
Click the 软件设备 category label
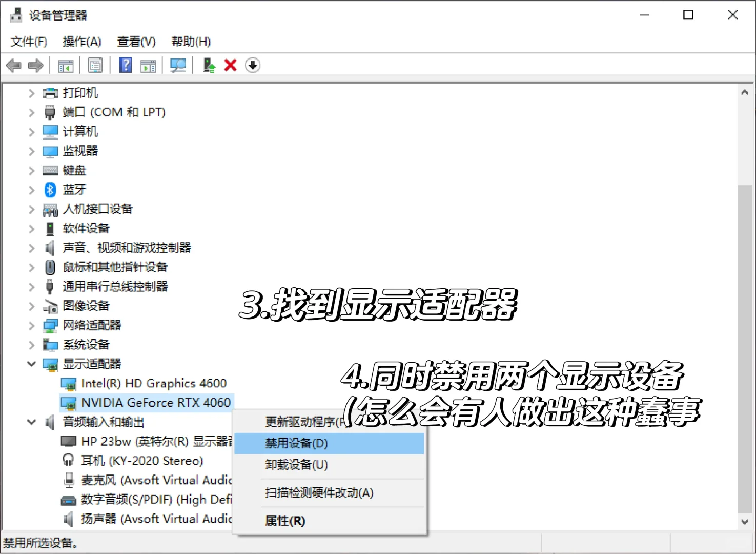tap(86, 228)
